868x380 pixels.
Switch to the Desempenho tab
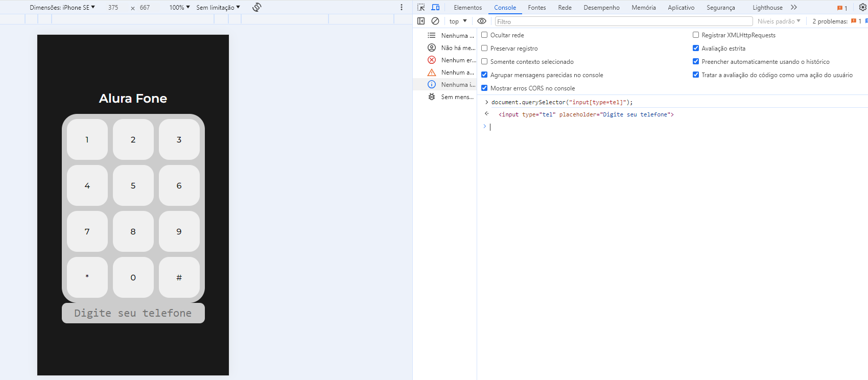point(601,7)
